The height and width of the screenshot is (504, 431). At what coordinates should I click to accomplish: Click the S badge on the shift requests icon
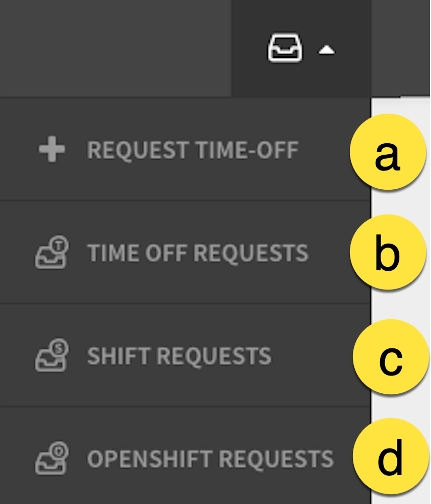59,348
